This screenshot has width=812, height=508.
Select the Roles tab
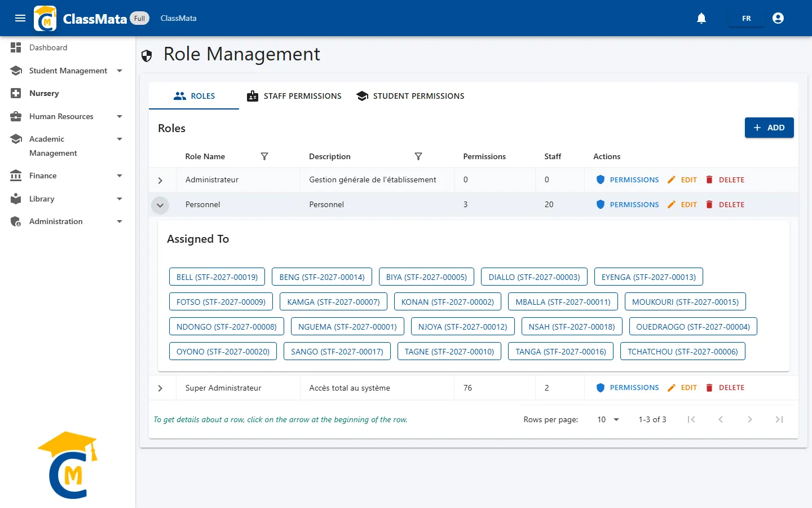194,96
